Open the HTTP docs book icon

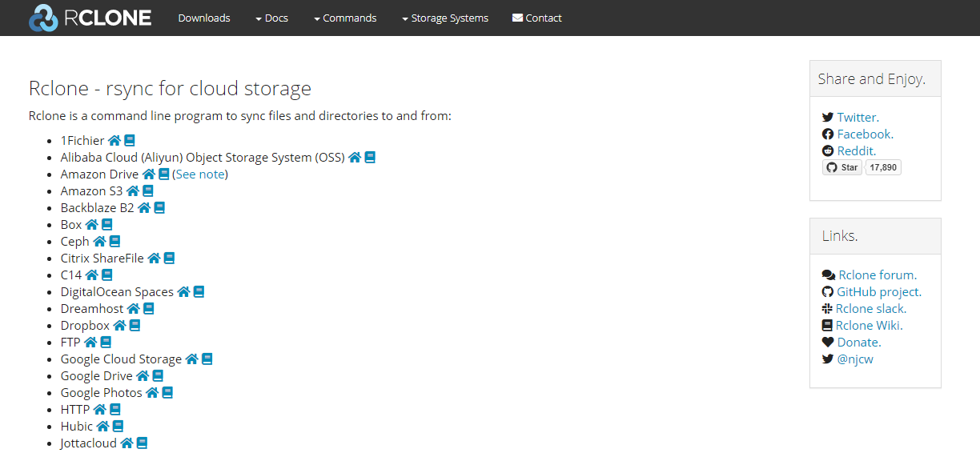[x=114, y=410]
